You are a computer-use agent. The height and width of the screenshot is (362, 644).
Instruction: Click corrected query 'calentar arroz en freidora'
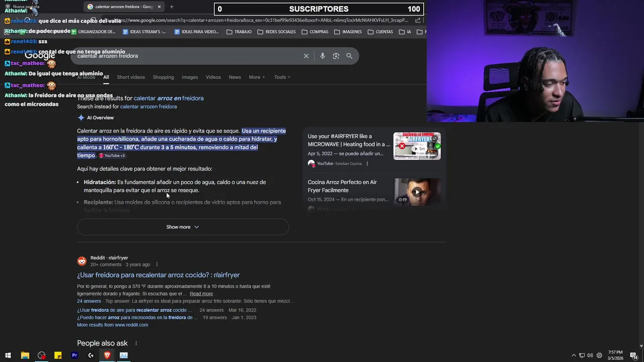pyautogui.click(x=169, y=98)
